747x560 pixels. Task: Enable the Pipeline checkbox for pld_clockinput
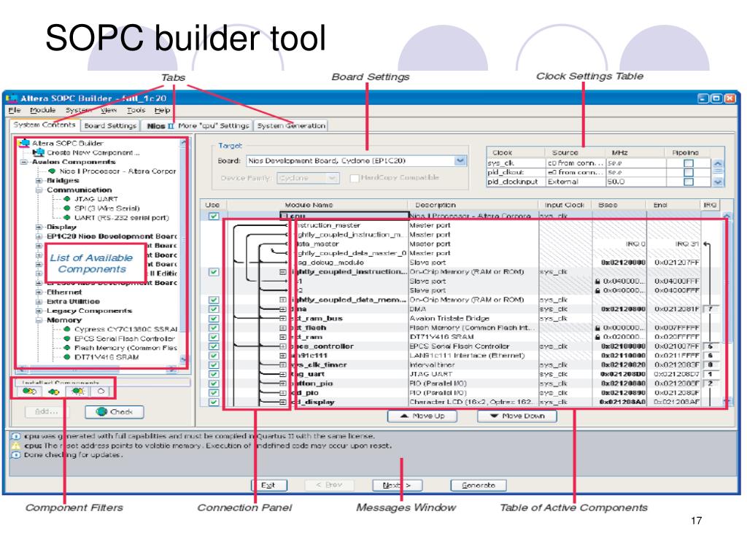(688, 182)
